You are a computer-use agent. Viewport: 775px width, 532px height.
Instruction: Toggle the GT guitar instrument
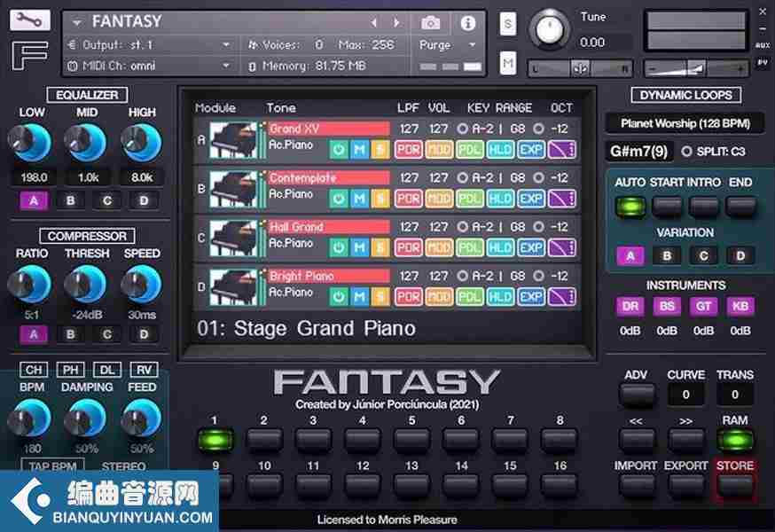[x=703, y=306]
